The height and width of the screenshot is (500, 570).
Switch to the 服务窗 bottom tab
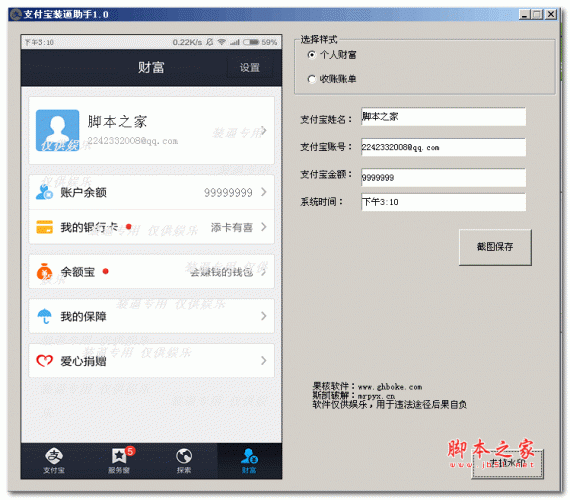[119, 461]
